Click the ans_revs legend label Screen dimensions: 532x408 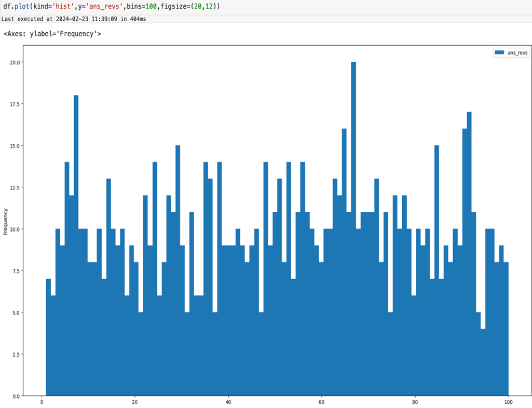click(517, 52)
